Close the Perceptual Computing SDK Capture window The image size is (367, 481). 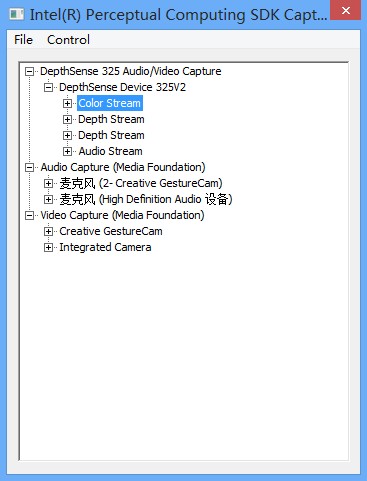click(x=346, y=10)
